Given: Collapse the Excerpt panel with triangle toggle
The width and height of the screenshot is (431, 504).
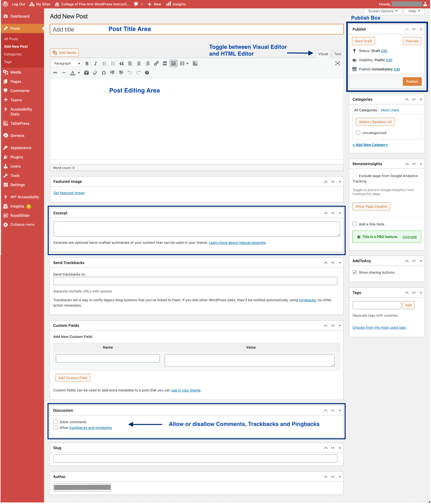Looking at the screenshot, I should click(x=340, y=213).
